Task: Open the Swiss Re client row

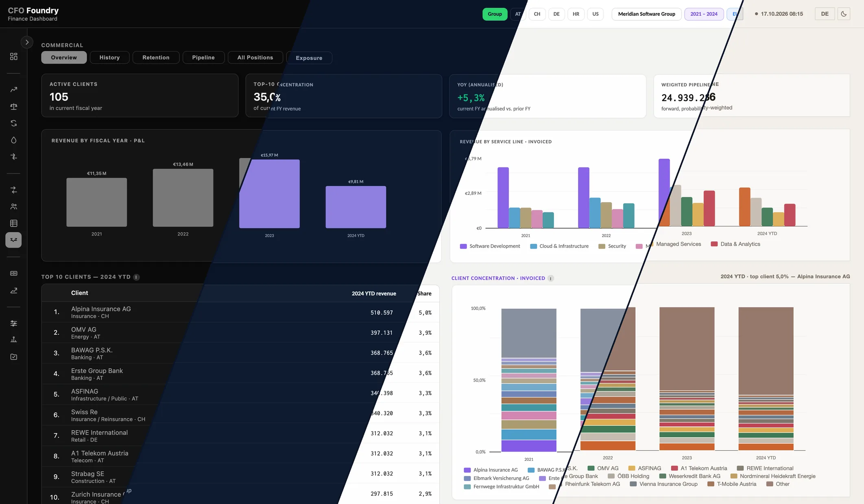Action: (240, 415)
